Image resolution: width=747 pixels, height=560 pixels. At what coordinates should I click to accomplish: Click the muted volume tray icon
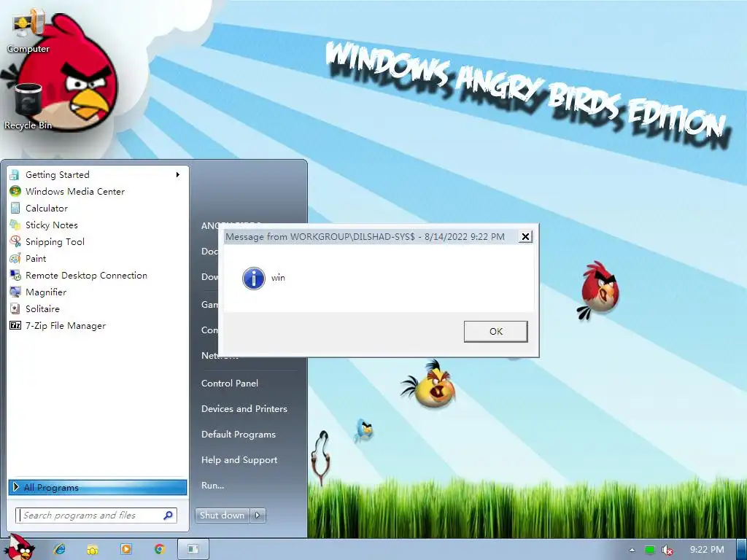pyautogui.click(x=668, y=550)
